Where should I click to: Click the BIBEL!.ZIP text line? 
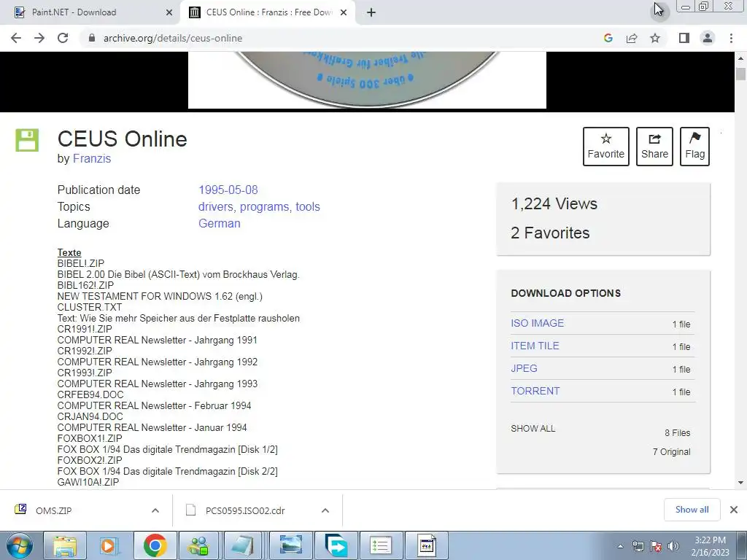(80, 263)
